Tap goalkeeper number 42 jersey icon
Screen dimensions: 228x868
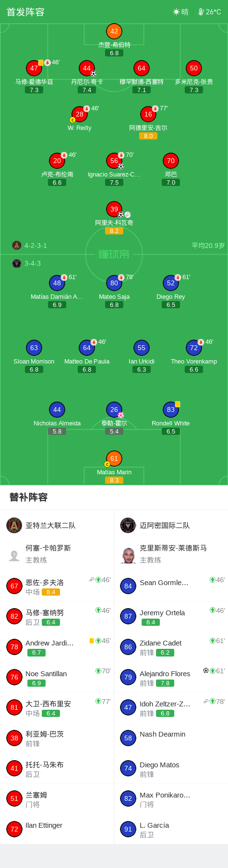click(x=114, y=31)
